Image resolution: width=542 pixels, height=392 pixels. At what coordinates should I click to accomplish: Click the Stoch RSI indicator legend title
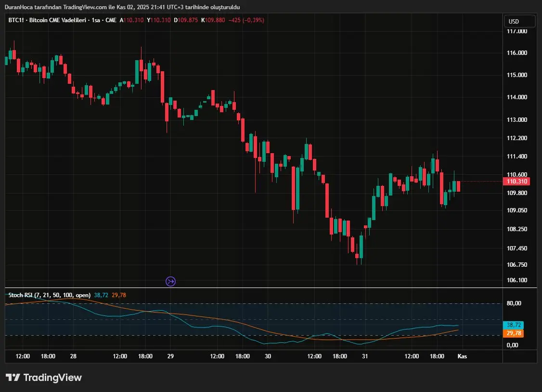pos(50,295)
